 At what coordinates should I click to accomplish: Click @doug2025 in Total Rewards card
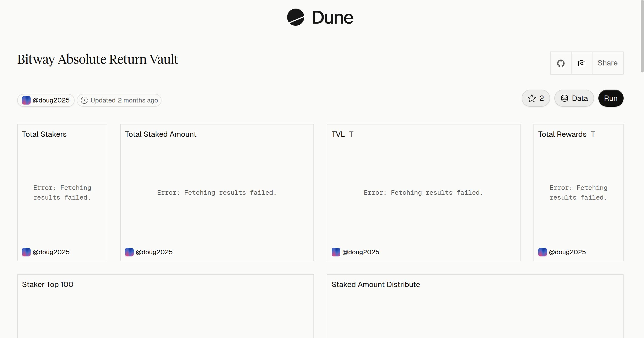[x=567, y=252]
